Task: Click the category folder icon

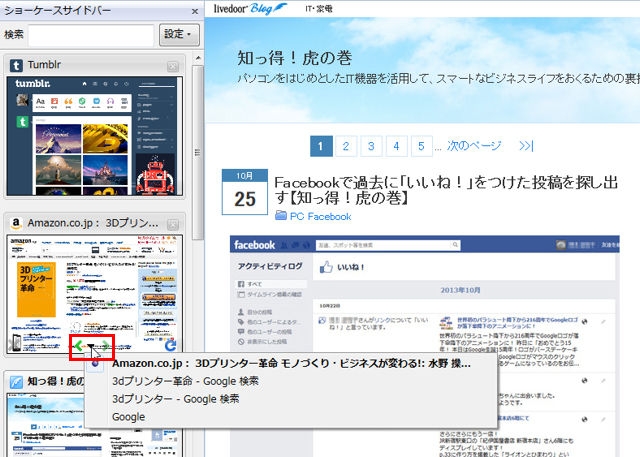Action: pyautogui.click(x=281, y=216)
